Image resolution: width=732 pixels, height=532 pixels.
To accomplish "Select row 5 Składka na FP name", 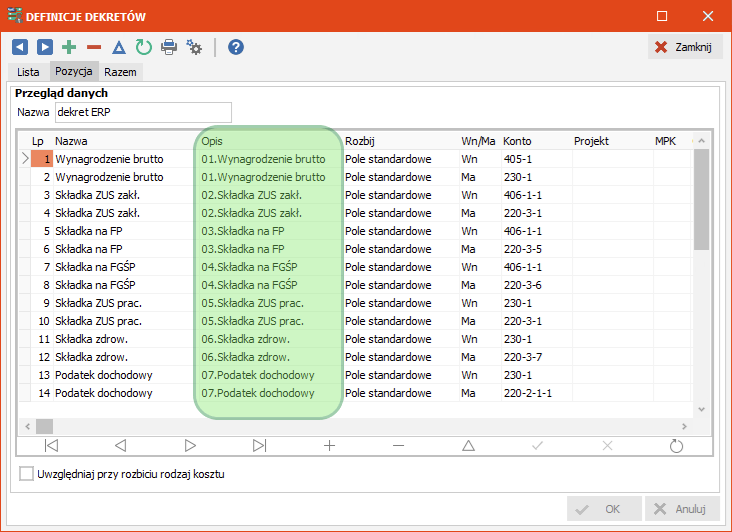I will pyautogui.click(x=126, y=231).
